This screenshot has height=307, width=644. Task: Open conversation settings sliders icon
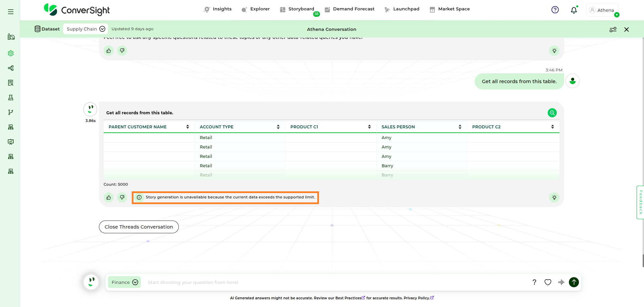point(613,29)
